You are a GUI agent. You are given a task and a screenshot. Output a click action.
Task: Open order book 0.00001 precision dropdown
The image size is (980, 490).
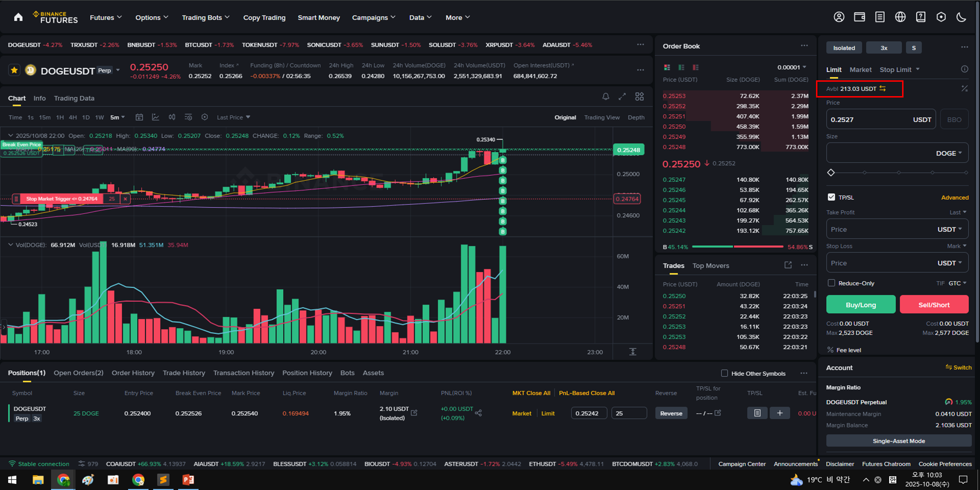(x=792, y=67)
